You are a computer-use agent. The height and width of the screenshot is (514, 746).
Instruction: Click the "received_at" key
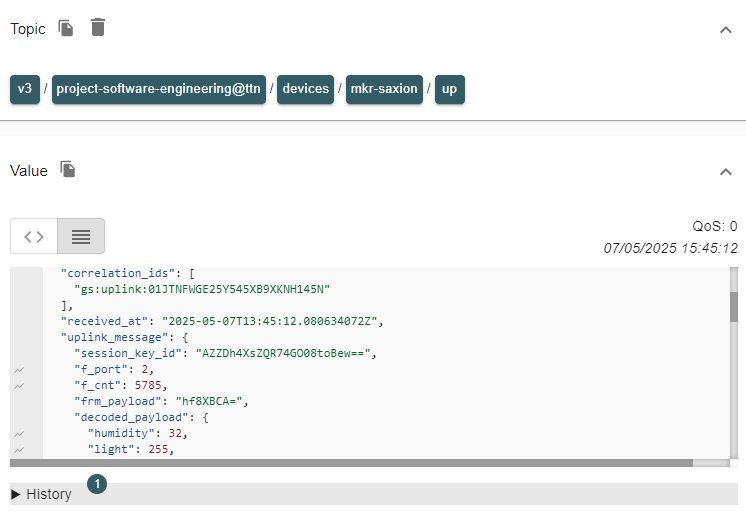[x=105, y=321]
